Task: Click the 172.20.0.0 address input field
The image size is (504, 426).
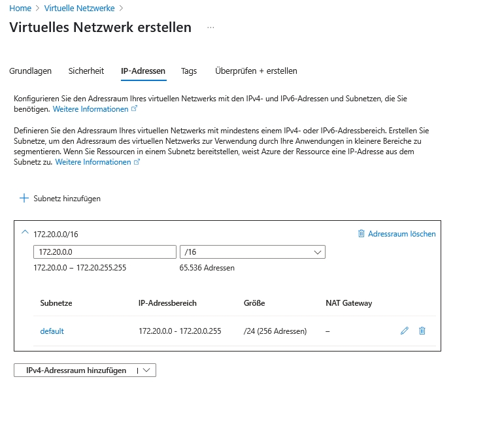Action: pos(105,252)
